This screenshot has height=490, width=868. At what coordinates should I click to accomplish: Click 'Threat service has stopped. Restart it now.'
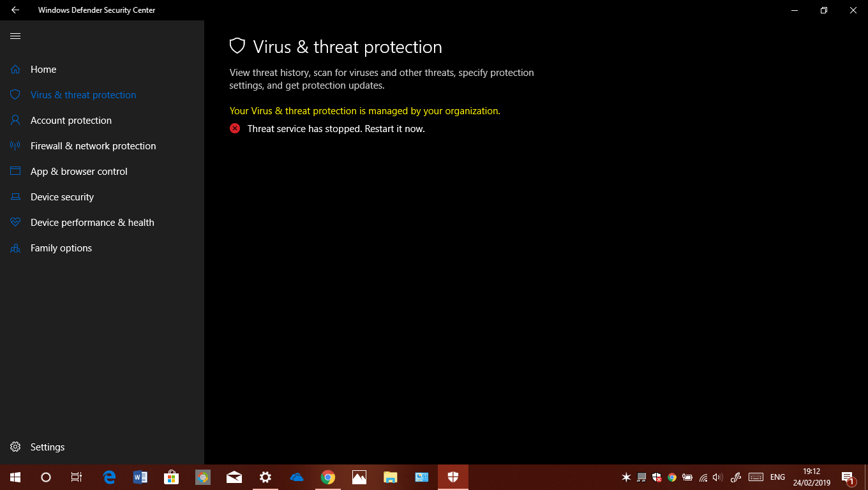coord(336,128)
